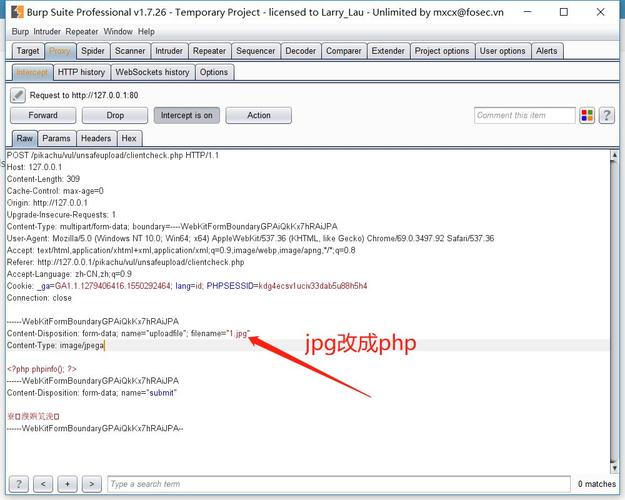This screenshot has width=625, height=500.
Task: Open the Repeater menu in menu bar
Action: pyautogui.click(x=82, y=31)
